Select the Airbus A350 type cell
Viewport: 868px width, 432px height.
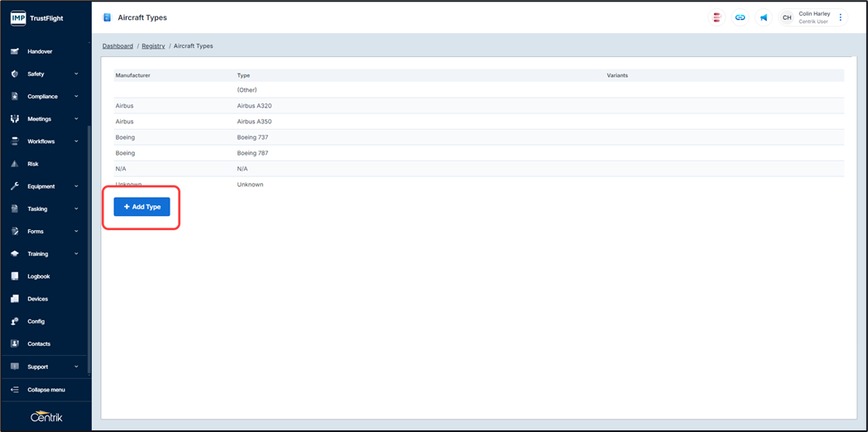[254, 122]
